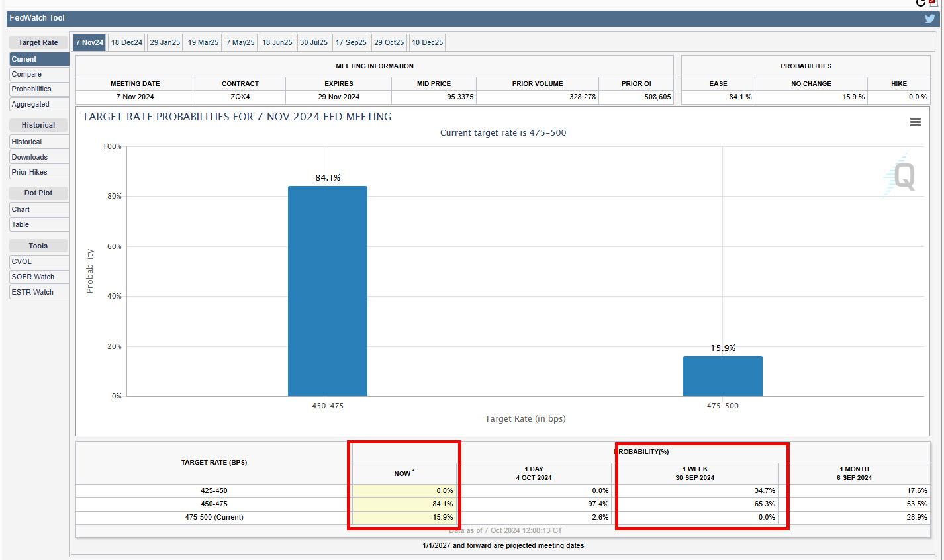Open Downloads in the sidebar
This screenshot has height=560, width=944.
(39, 157)
